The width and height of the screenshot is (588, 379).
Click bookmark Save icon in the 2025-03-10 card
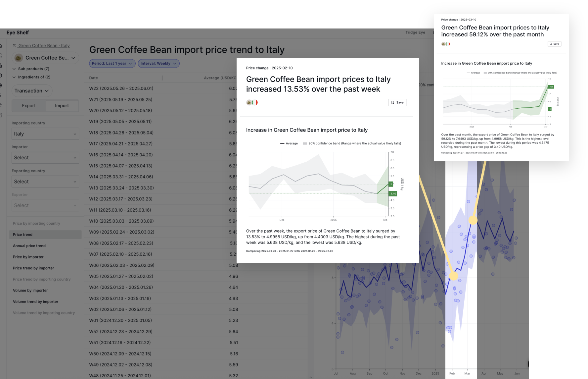point(551,44)
